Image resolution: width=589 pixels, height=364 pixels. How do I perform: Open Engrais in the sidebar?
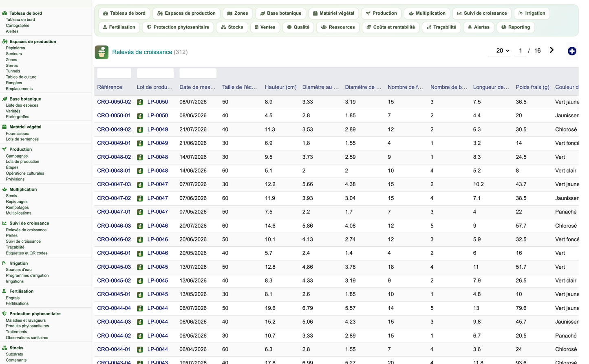click(x=13, y=298)
